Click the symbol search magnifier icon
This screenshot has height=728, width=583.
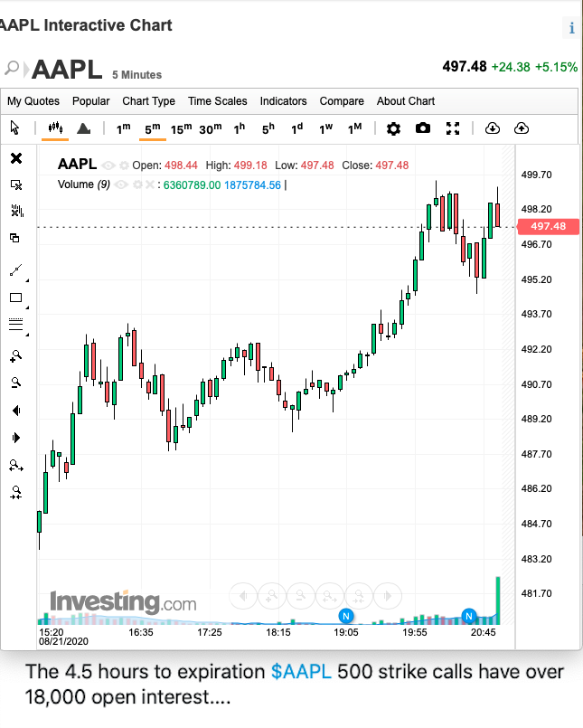click(12, 68)
